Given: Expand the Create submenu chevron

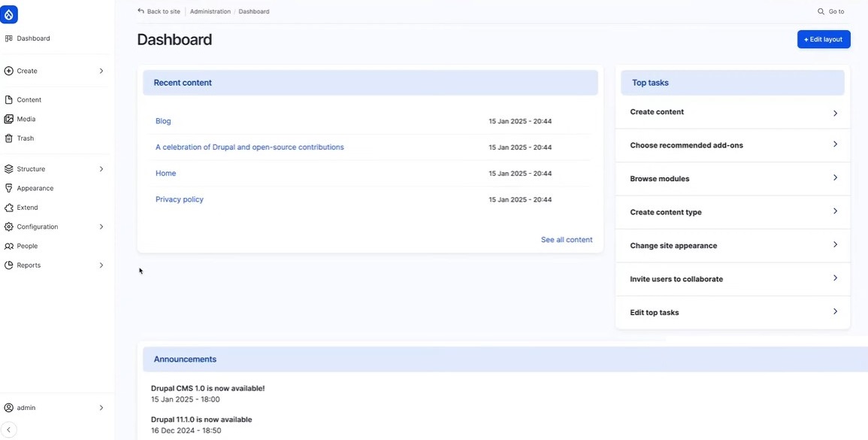Looking at the screenshot, I should [x=101, y=71].
